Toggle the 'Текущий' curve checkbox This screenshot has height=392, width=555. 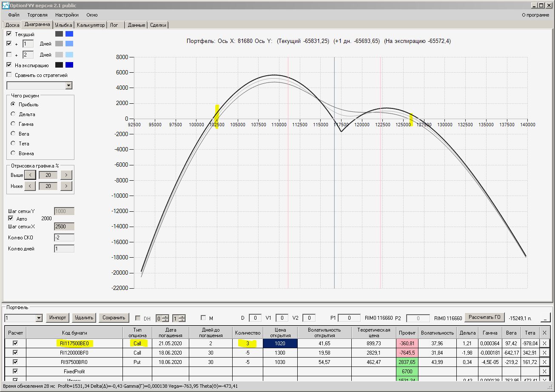pyautogui.click(x=9, y=34)
